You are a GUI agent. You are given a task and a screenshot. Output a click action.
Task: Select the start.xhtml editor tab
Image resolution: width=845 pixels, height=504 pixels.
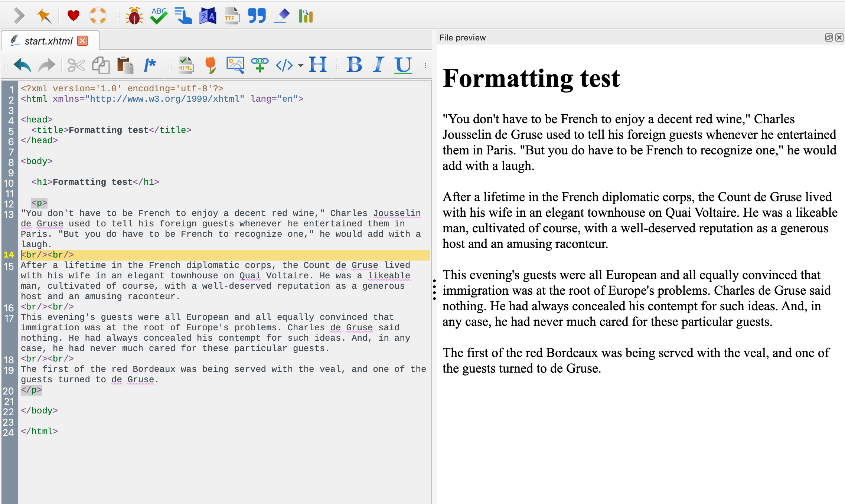[48, 41]
